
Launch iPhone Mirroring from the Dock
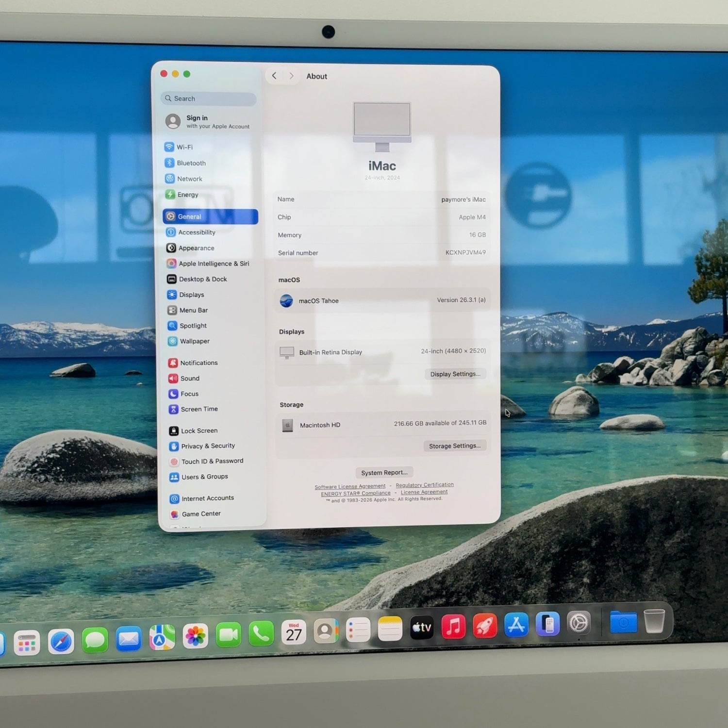point(547,624)
